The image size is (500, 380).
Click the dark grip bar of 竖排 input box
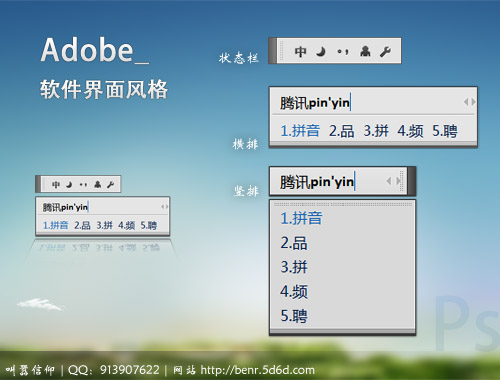coord(412,181)
